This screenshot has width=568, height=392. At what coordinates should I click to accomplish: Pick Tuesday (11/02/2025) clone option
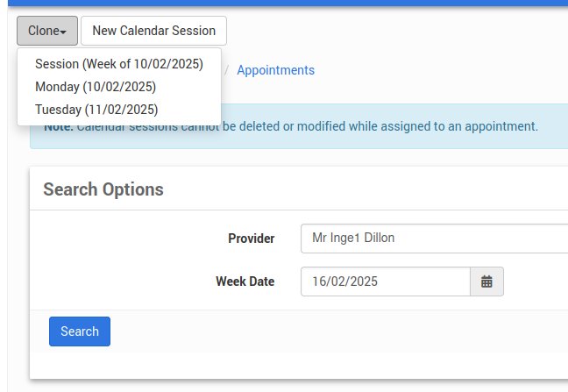coord(96,110)
